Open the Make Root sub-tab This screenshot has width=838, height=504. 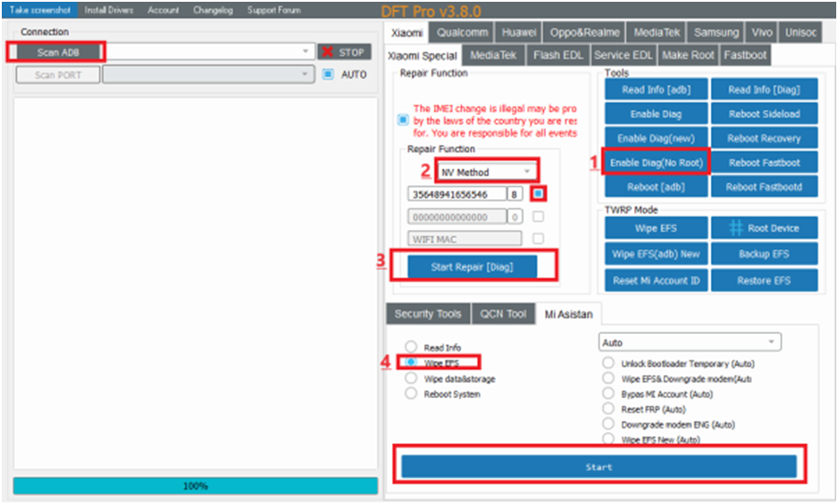pyautogui.click(x=687, y=55)
